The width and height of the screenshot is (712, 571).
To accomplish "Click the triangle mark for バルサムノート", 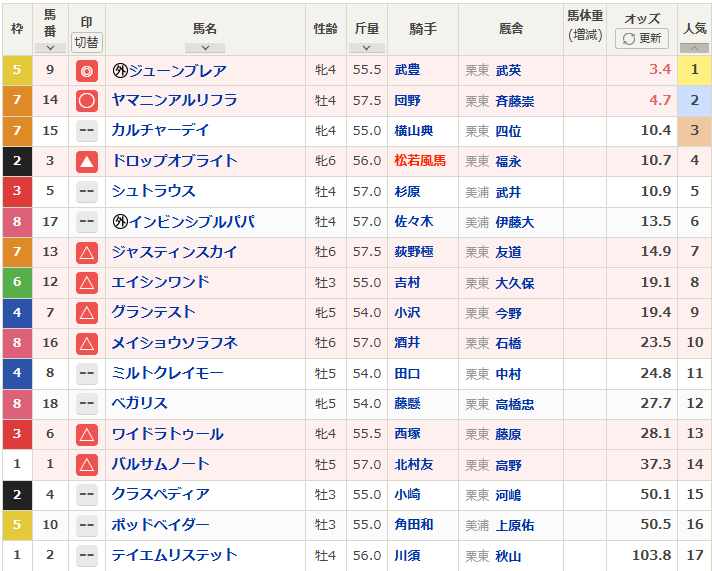I will (87, 465).
